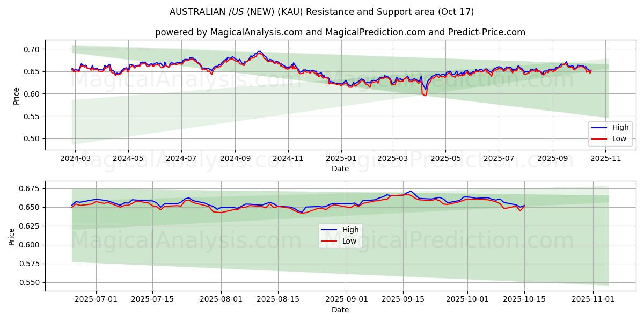Click the 2025-07-01 tick label on bottom chart
The height and width of the screenshot is (322, 644).
point(96,299)
